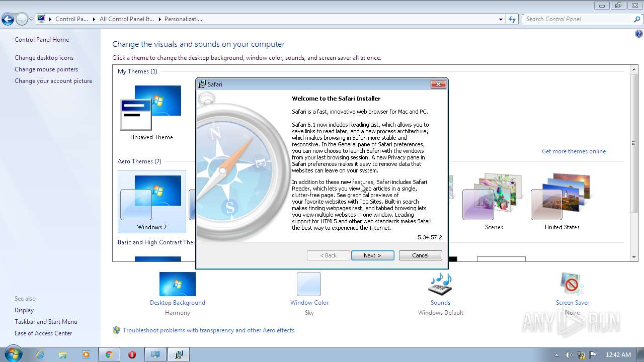
Task: Open the Sounds settings icon
Action: click(x=440, y=284)
